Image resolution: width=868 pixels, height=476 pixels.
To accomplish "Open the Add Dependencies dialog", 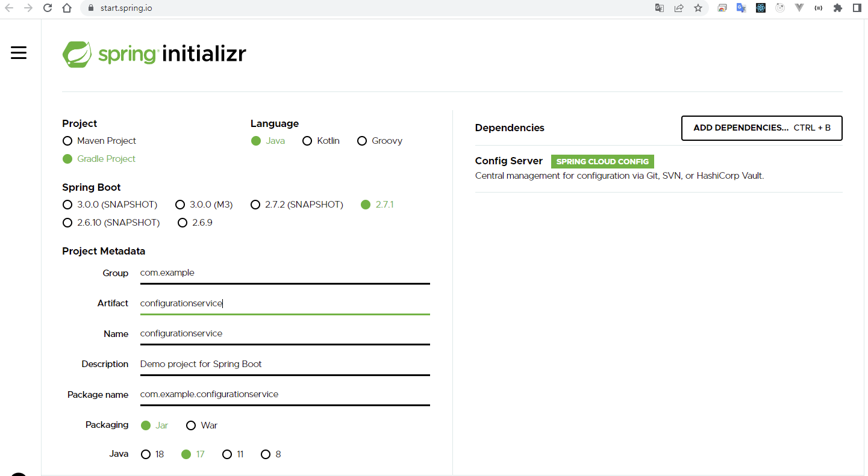I will pos(762,128).
